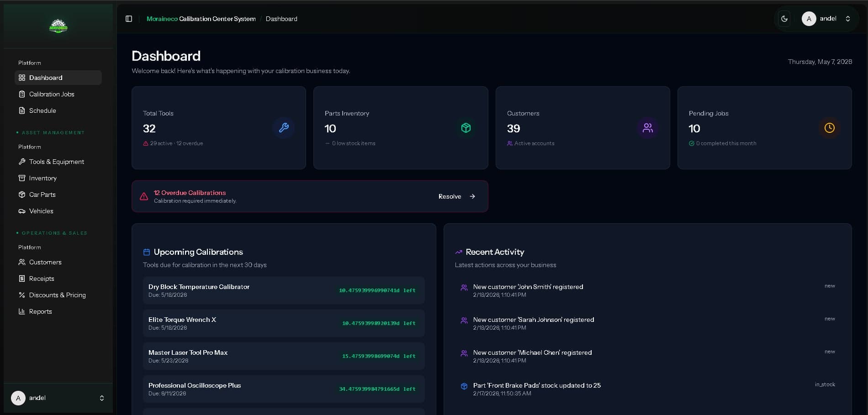The width and height of the screenshot is (868, 415).
Task: Click '0 completed this month' text
Action: [x=726, y=143]
